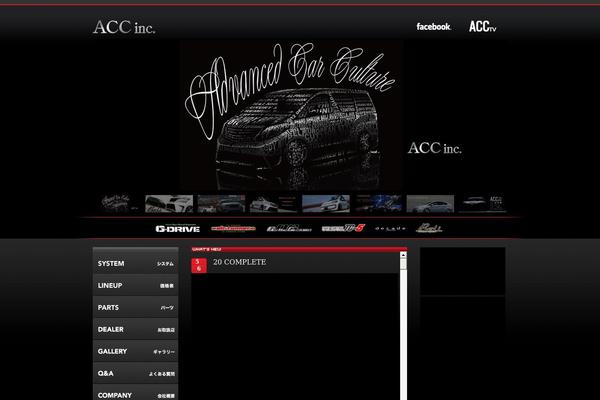Open the LINEUP menu item
The height and width of the screenshot is (400, 600).
tap(135, 285)
